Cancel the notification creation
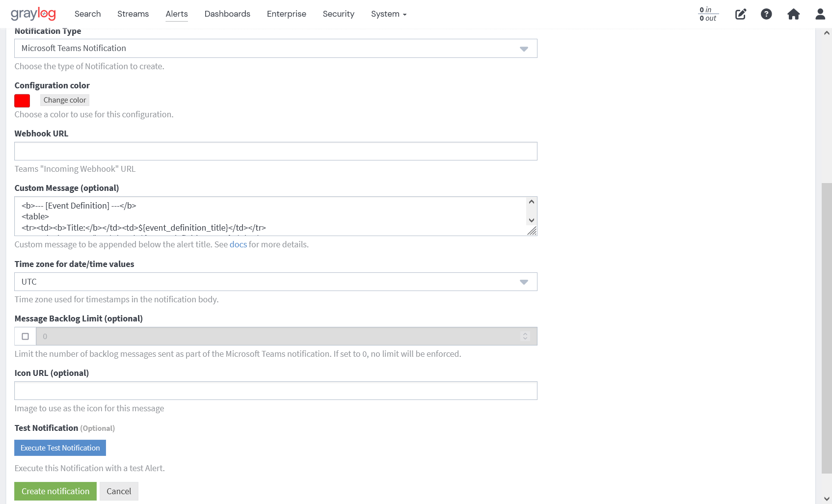Image resolution: width=832 pixels, height=504 pixels. coord(119,491)
